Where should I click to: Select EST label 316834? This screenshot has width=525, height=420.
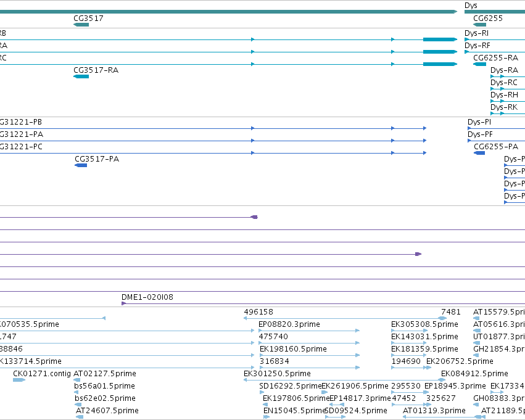pos(274,361)
